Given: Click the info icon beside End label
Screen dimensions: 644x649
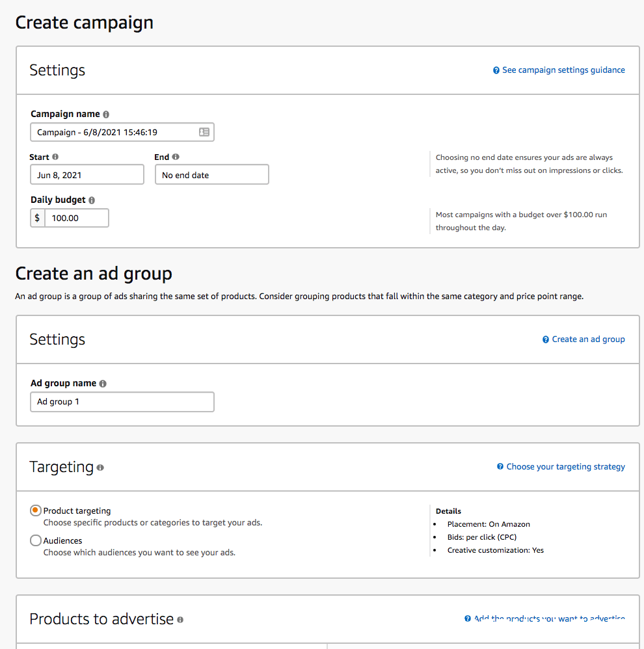Looking at the screenshot, I should (x=176, y=157).
